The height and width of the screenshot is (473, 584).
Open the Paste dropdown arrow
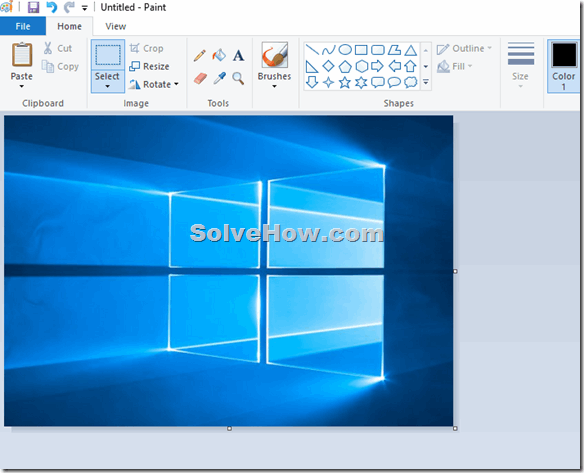[x=22, y=86]
